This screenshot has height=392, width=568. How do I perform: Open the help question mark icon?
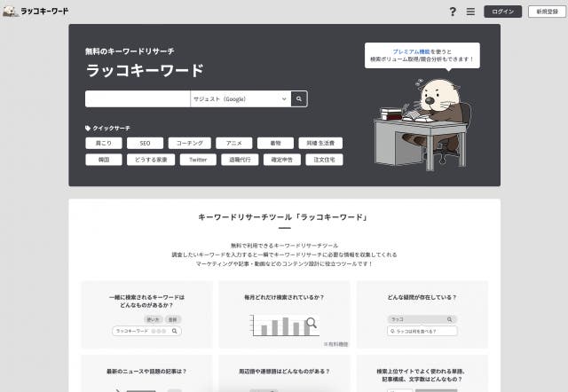(453, 12)
